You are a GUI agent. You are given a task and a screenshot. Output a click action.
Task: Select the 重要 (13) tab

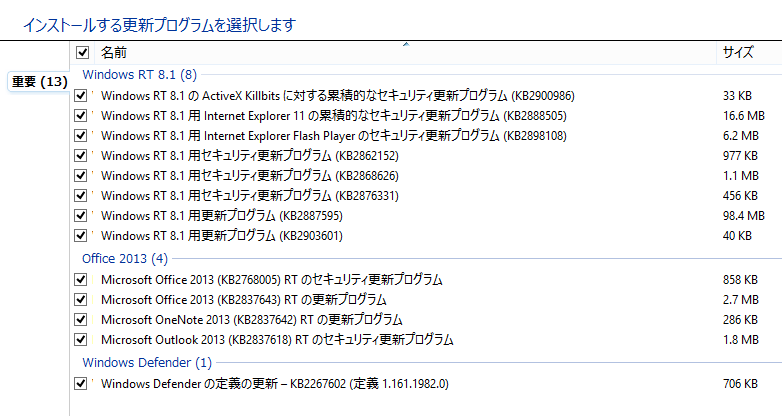tap(39, 82)
